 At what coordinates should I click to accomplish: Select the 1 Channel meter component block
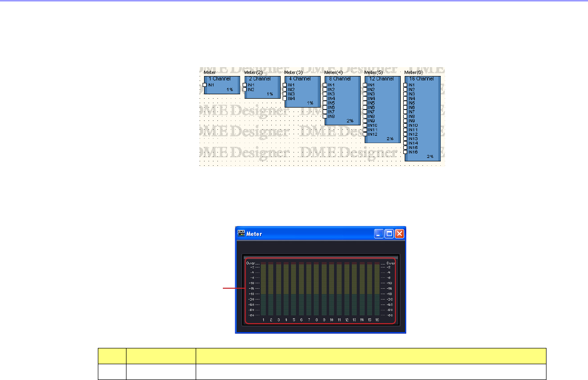(222, 85)
